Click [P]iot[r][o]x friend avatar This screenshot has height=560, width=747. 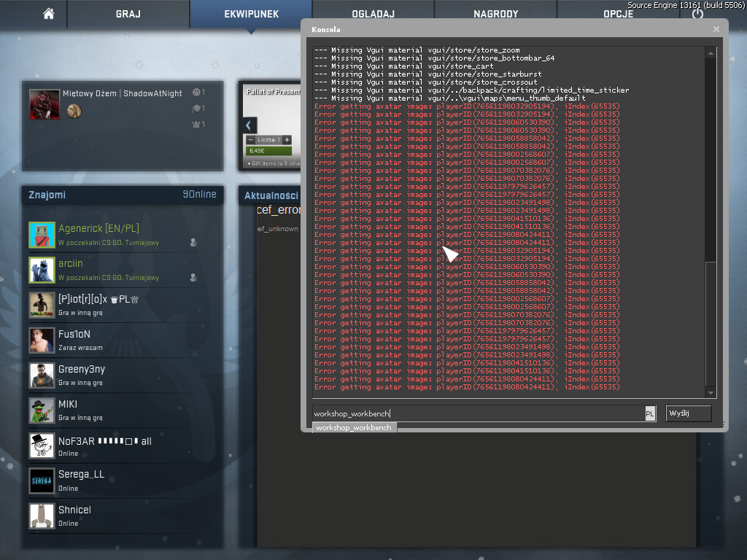[x=42, y=305]
